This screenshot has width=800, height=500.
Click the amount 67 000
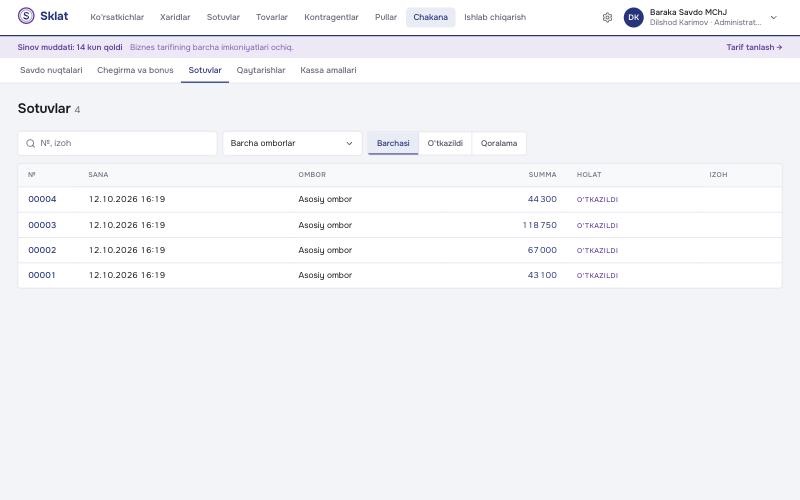point(542,250)
